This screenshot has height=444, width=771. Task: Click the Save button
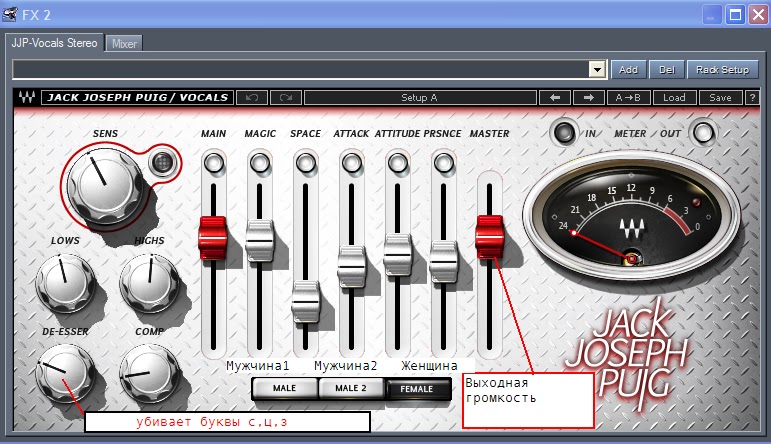pos(720,97)
